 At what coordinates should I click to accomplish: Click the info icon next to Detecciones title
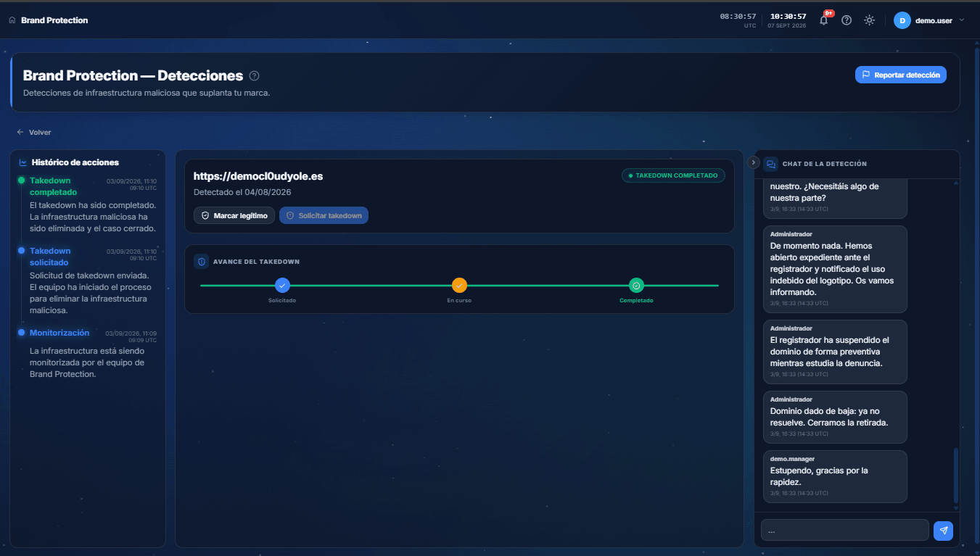point(254,75)
